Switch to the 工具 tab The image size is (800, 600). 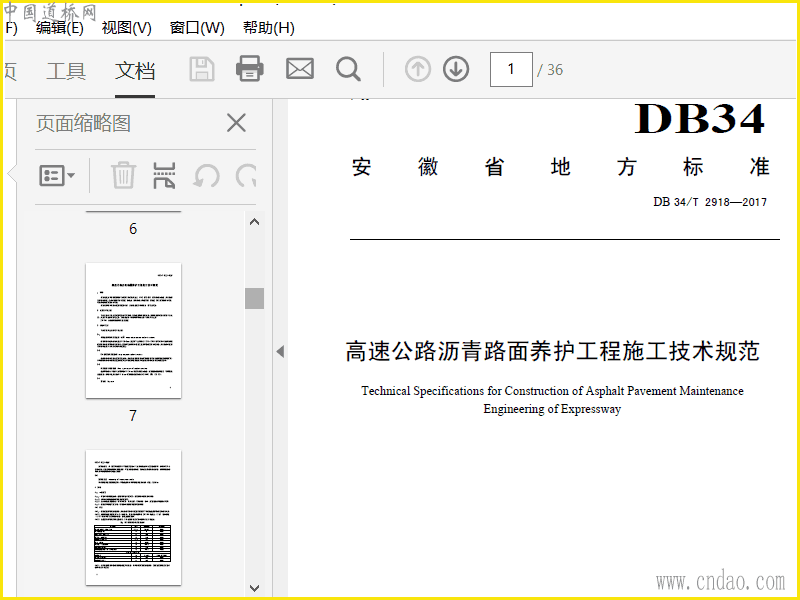coord(66,70)
